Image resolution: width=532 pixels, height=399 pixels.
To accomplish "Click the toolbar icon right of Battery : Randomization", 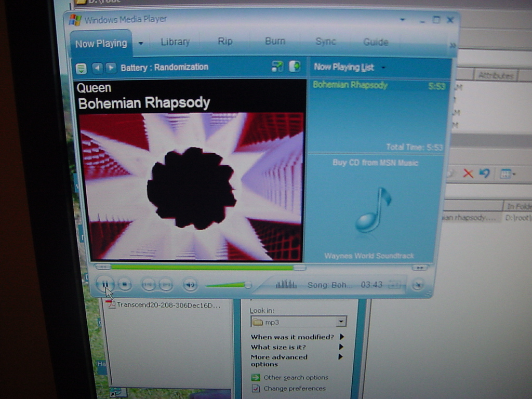I will click(x=277, y=66).
